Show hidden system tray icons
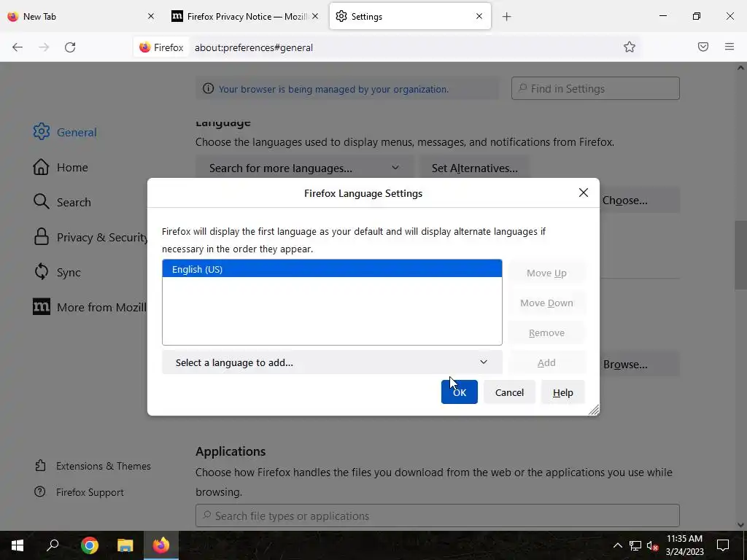The image size is (747, 560). pyautogui.click(x=617, y=545)
